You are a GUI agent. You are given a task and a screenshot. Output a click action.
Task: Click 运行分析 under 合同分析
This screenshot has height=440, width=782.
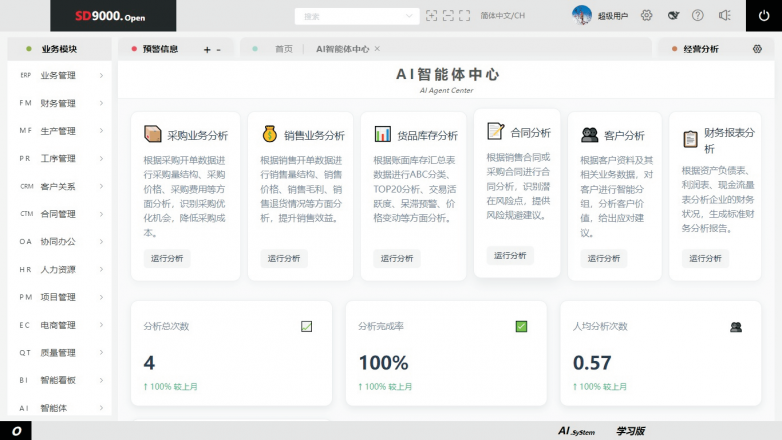510,255
